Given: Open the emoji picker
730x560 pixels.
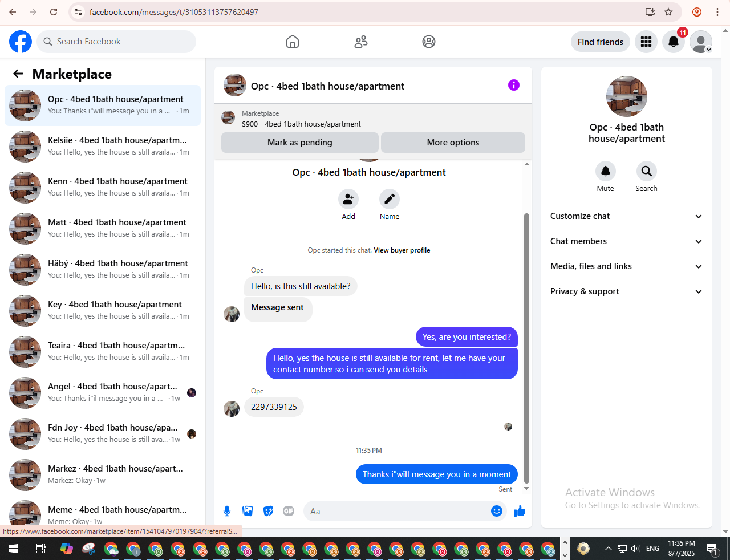Looking at the screenshot, I should [497, 511].
